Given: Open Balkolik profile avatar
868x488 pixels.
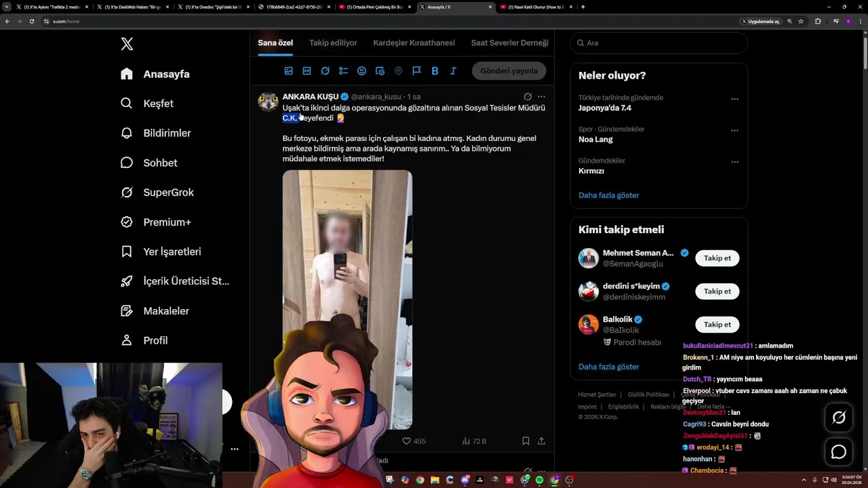Looking at the screenshot, I should click(x=589, y=325).
